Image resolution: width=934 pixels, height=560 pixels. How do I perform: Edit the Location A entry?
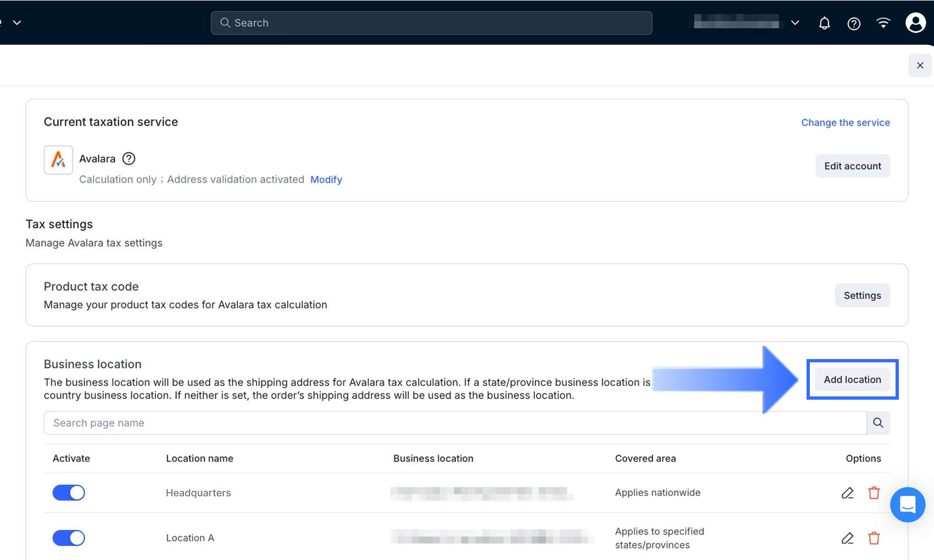coord(848,538)
